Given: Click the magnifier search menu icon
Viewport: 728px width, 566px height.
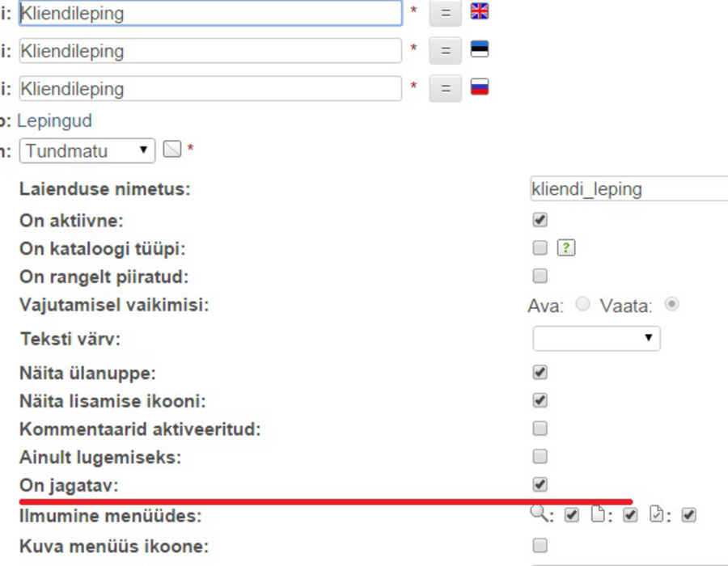Looking at the screenshot, I should (538, 513).
